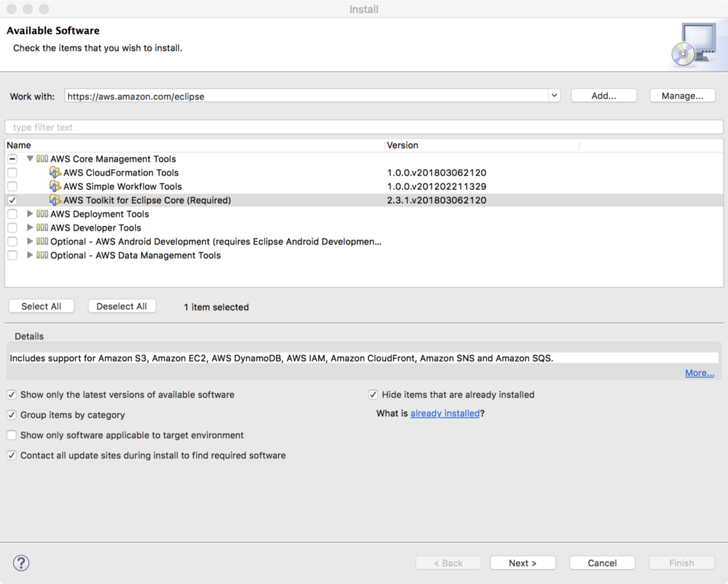This screenshot has height=584, width=728.
Task: Click the details description about Amazon S3 support
Action: coord(281,358)
